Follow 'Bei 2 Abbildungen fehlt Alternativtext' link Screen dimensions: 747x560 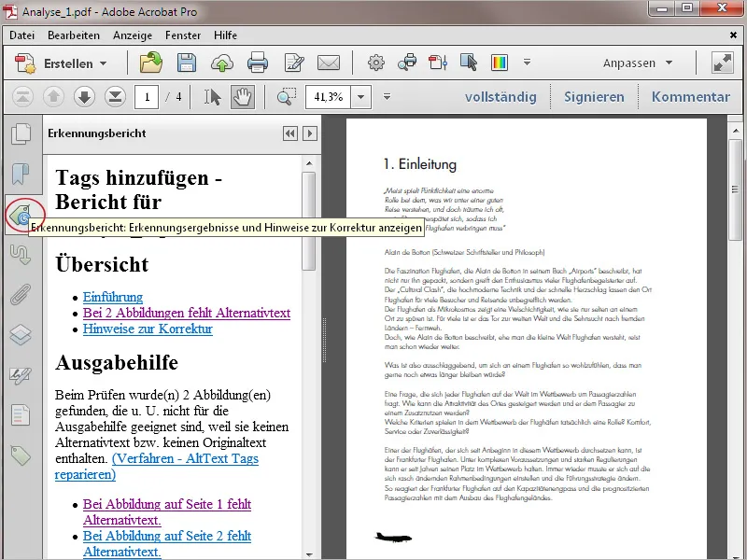(x=187, y=313)
